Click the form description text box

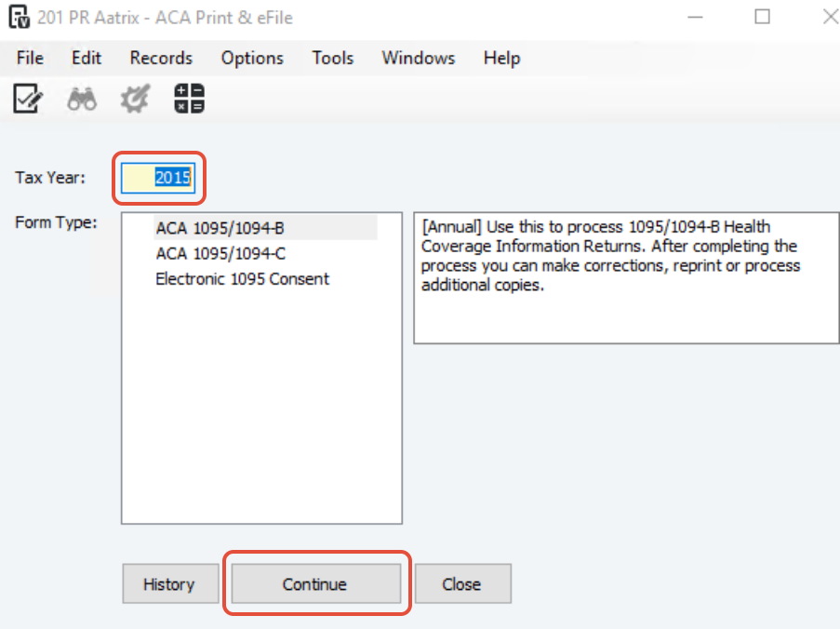[x=626, y=278]
